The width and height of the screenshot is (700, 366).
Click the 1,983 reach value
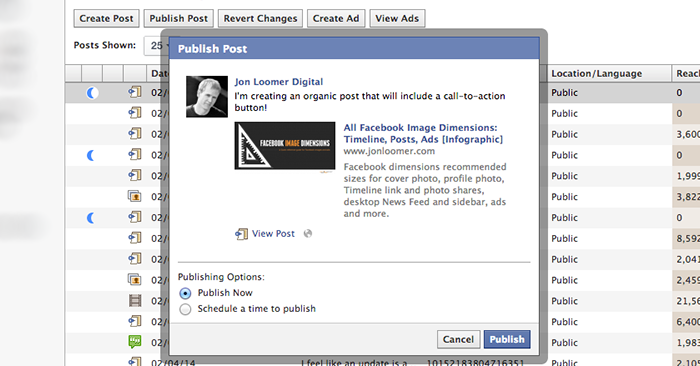pos(688,343)
